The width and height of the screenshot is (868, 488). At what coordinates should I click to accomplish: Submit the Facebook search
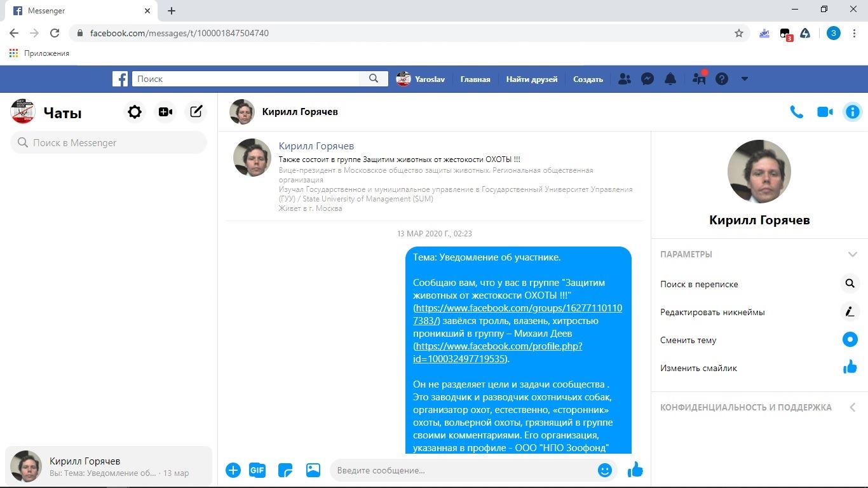pyautogui.click(x=374, y=79)
